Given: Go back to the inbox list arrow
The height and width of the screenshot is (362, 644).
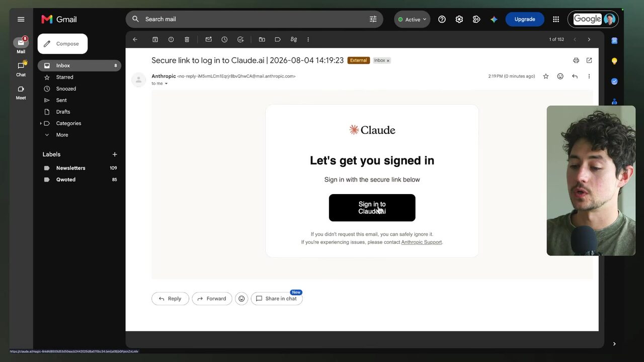Looking at the screenshot, I should coord(135,39).
